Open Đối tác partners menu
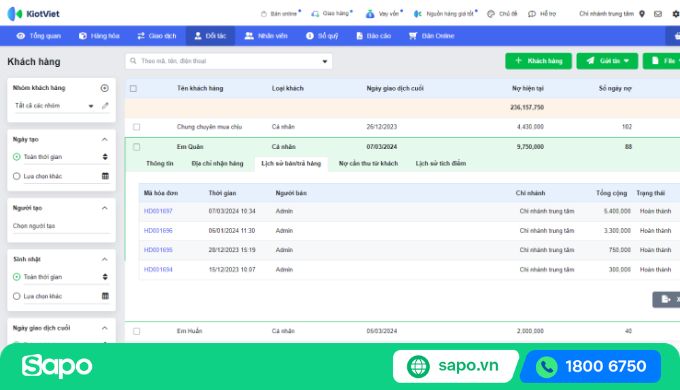 (210, 36)
